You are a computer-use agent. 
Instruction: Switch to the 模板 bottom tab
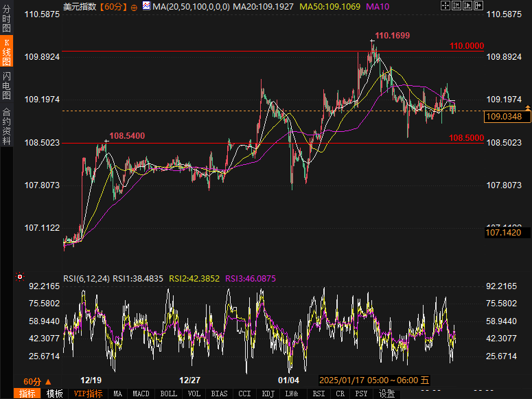pos(55,394)
